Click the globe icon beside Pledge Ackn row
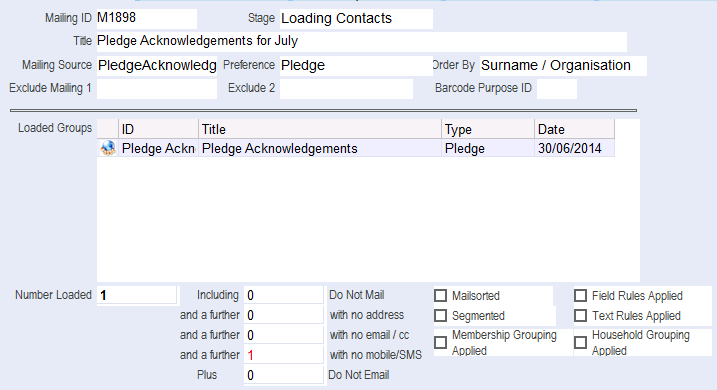717x390 pixels. [108, 148]
